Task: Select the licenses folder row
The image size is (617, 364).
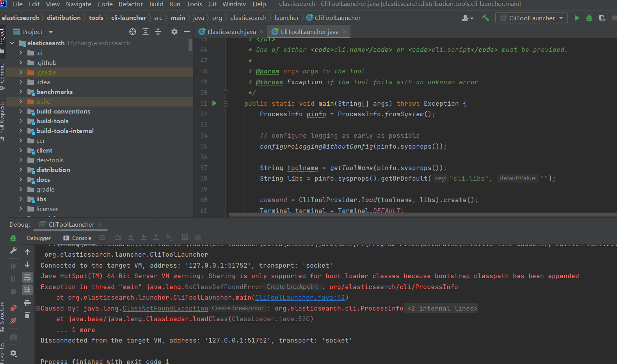Action: pyautogui.click(x=100, y=209)
